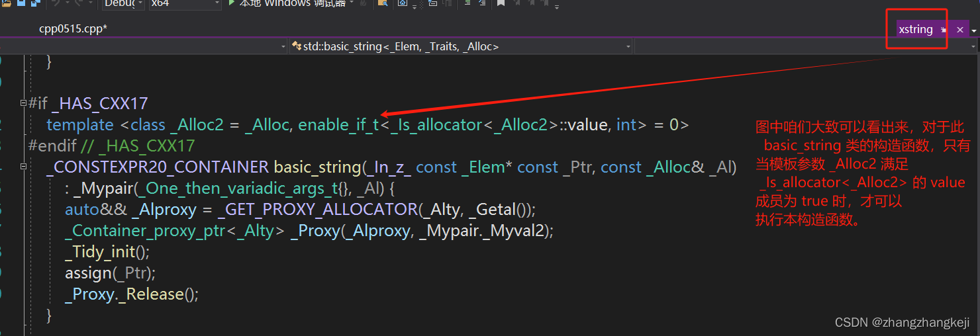980x336 pixels.
Task: Click the toolbar overflow arrow at far right
Action: click(556, 7)
